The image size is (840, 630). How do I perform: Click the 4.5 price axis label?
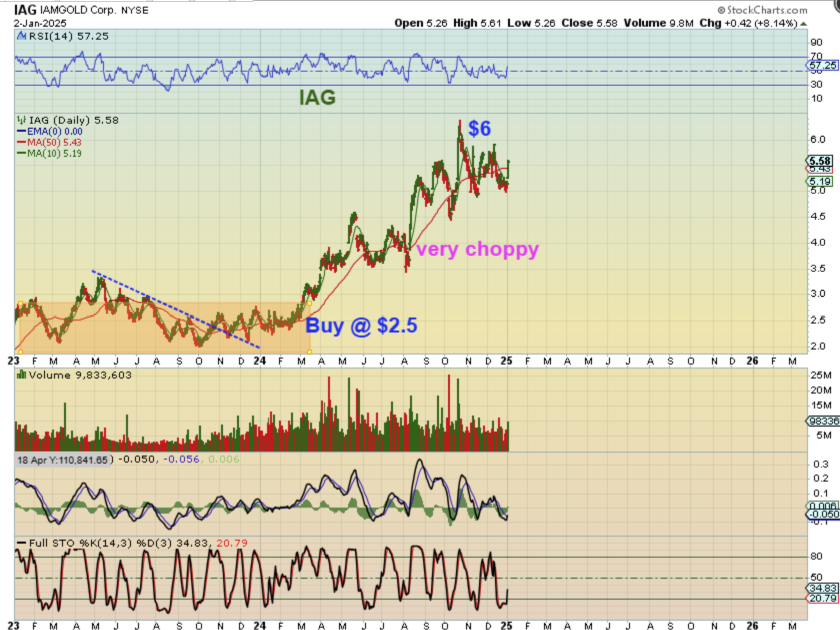(817, 216)
